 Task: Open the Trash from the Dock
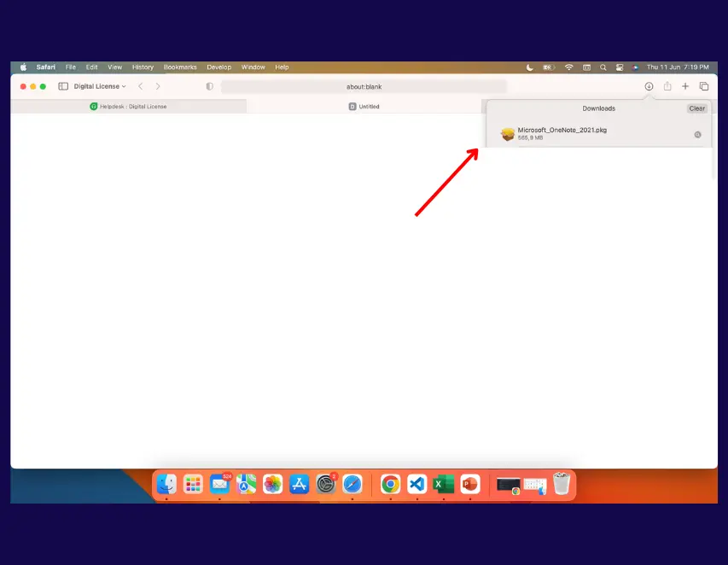562,484
